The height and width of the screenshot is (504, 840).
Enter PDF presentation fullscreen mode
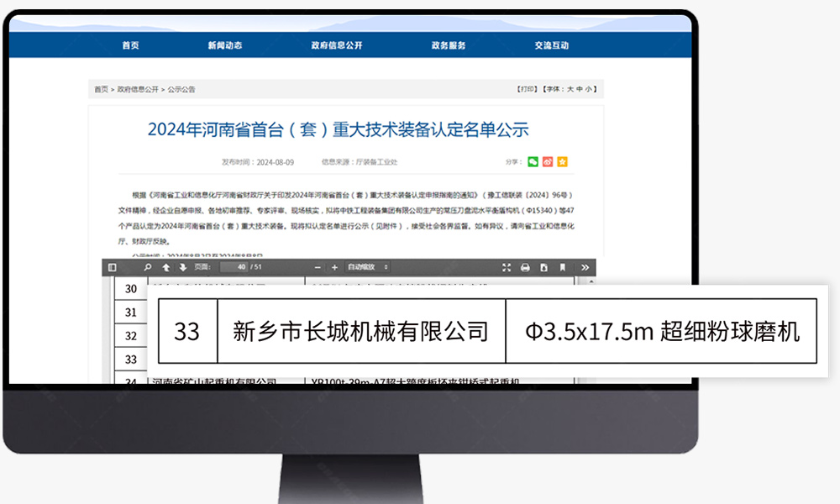(x=507, y=267)
